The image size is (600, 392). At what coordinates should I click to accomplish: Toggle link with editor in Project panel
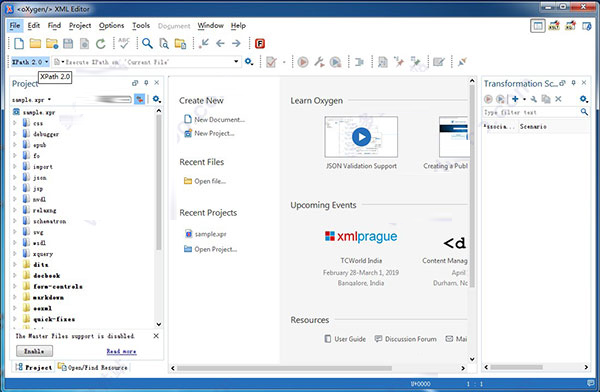tap(139, 100)
